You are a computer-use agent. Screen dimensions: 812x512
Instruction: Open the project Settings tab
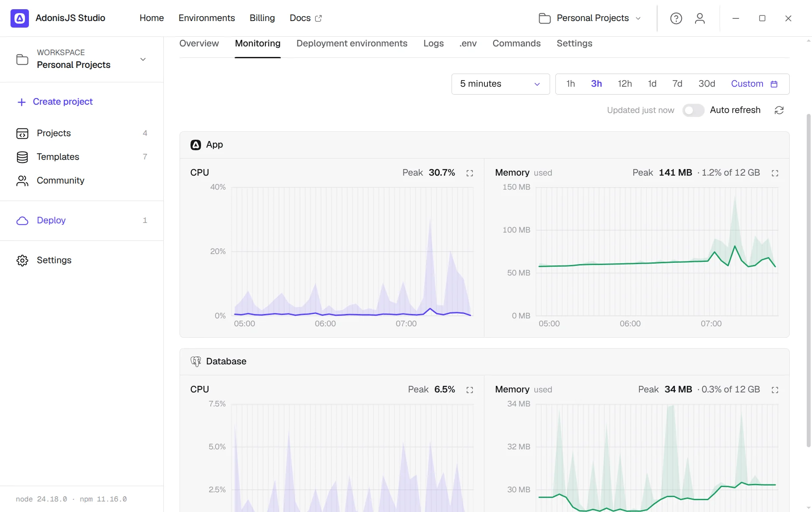(x=574, y=43)
